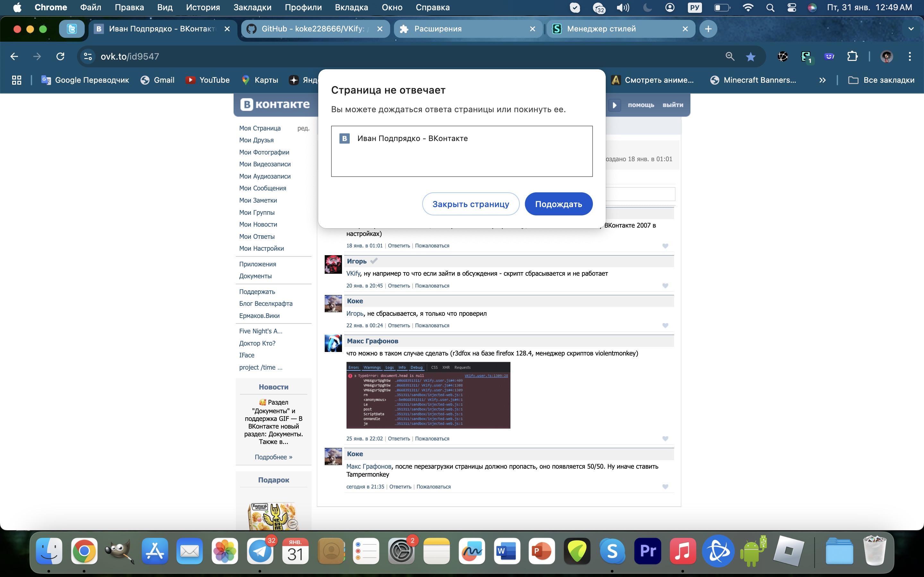This screenshot has width=924, height=577.
Task: Toggle like on Коке's latest comment
Action: coord(665,487)
